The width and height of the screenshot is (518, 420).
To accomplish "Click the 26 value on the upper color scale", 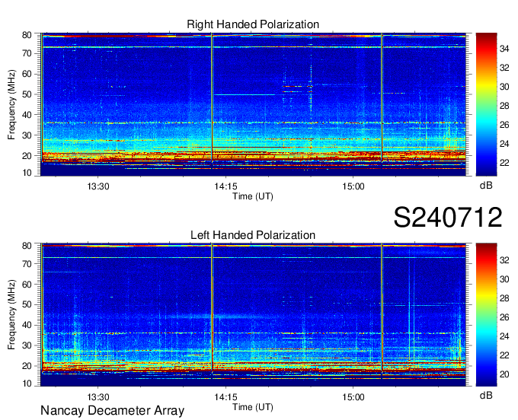I will click(x=504, y=125).
